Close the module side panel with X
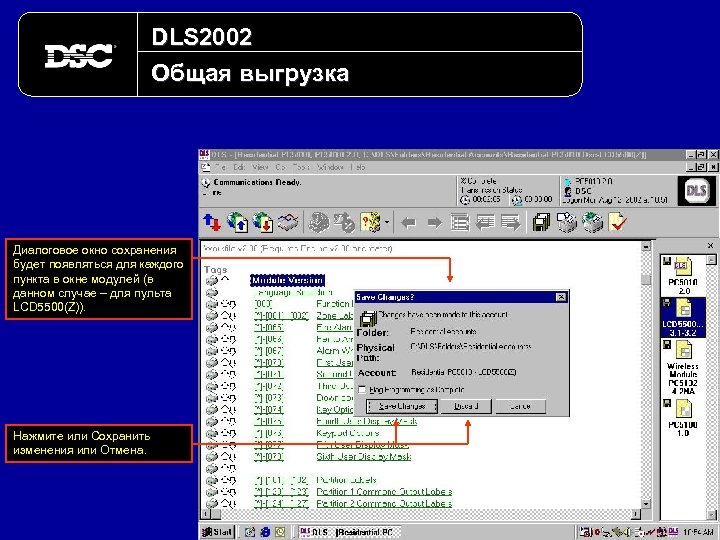The height and width of the screenshot is (540, 720). tap(710, 246)
